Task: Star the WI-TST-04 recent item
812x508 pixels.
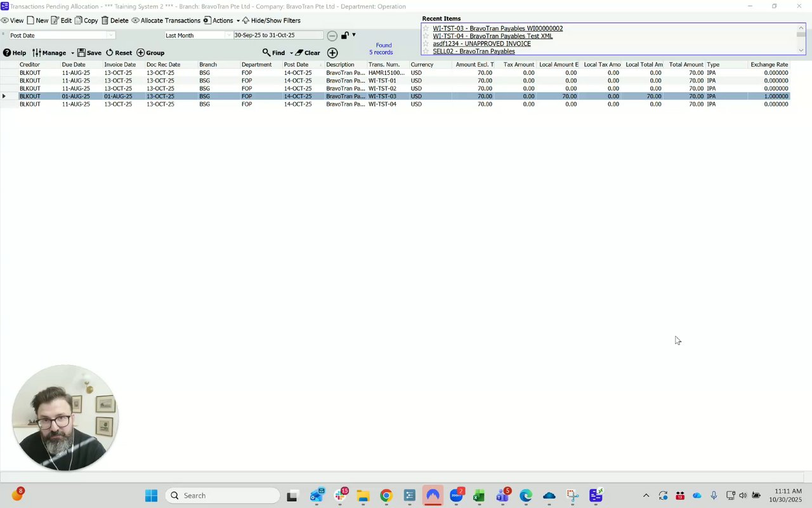Action: pos(426,36)
